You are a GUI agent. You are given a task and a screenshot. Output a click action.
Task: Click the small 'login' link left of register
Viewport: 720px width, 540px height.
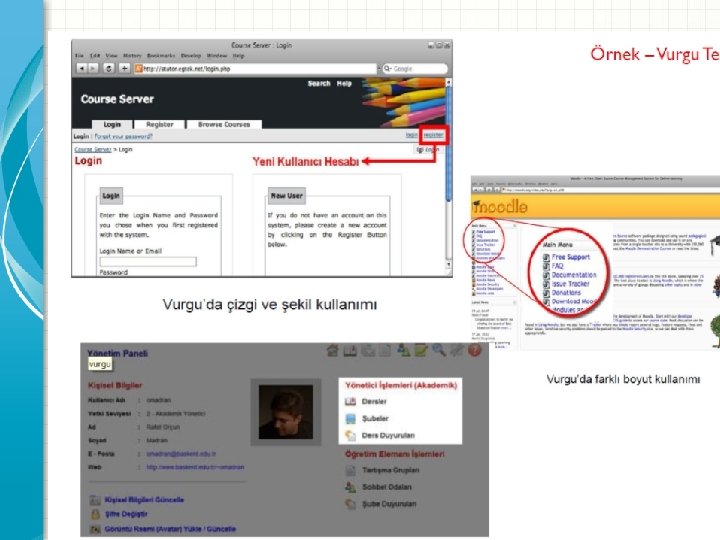tap(412, 135)
